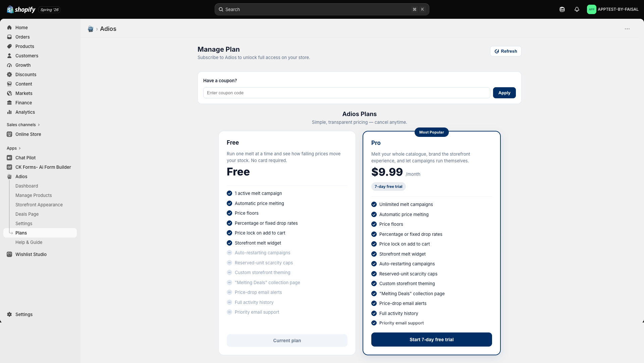Image resolution: width=644 pixels, height=363 pixels.
Task: Click the Content icon in sidebar
Action: [x=9, y=84]
